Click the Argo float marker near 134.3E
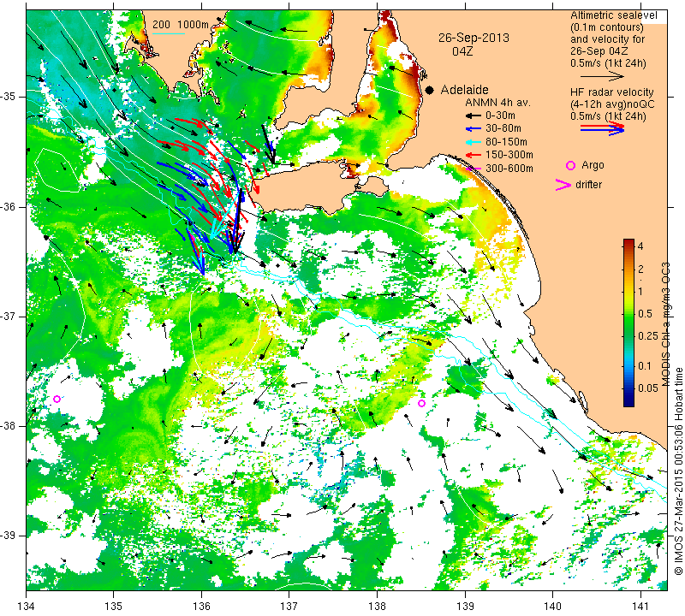This screenshot has width=685, height=616. pos(57,399)
